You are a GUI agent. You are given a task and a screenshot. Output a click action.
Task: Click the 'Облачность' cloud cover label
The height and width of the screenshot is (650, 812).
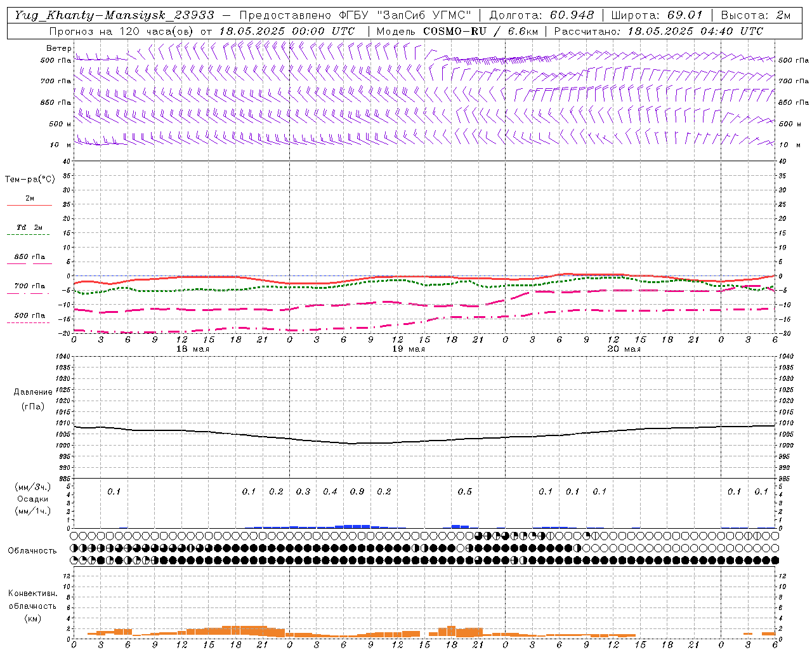tap(32, 551)
